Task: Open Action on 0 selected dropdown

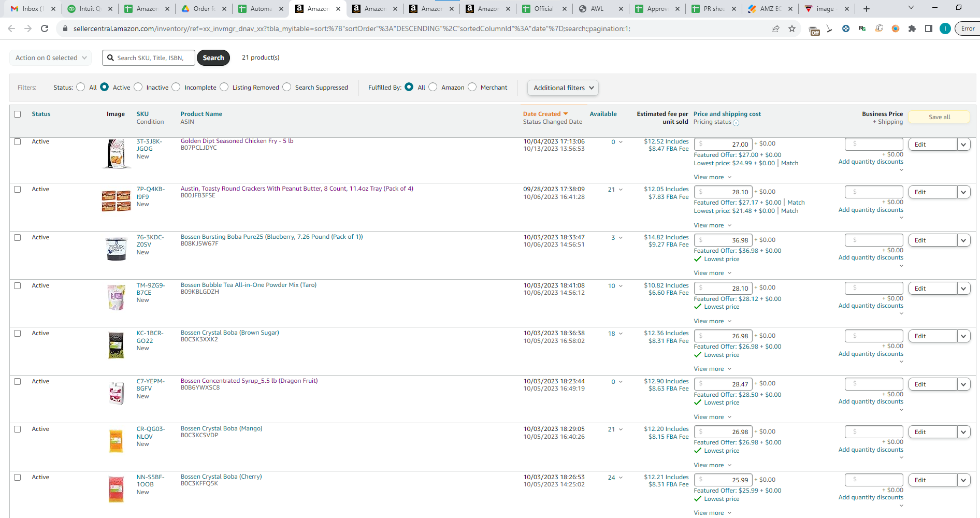Action: 51,57
